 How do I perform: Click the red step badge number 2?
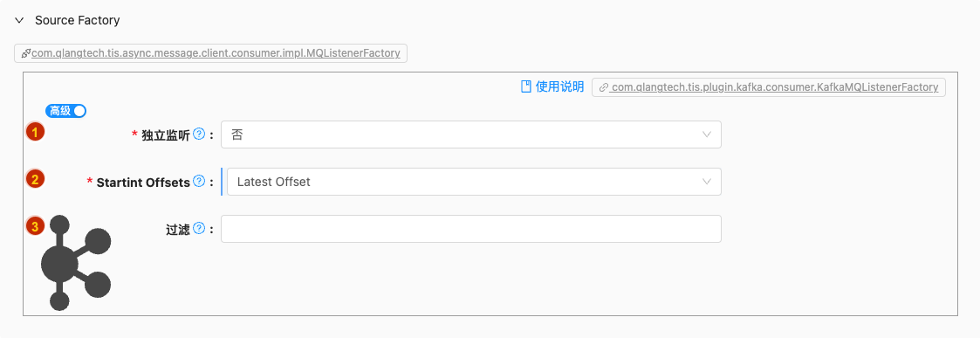[x=35, y=179]
